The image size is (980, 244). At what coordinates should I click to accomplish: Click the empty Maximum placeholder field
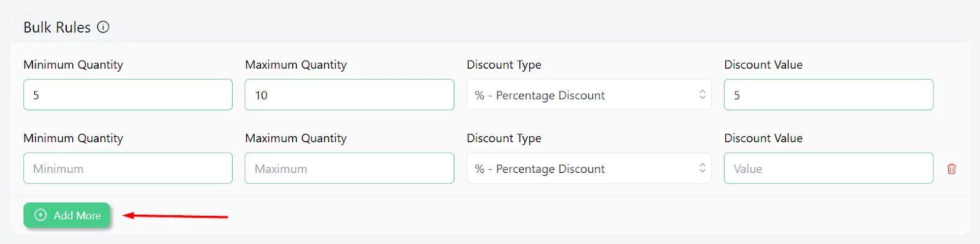click(x=349, y=169)
